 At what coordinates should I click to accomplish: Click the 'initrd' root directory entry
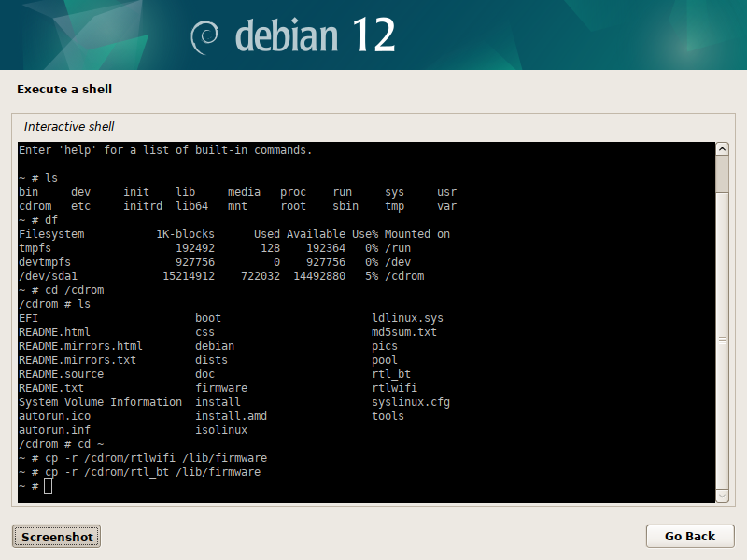pos(143,205)
